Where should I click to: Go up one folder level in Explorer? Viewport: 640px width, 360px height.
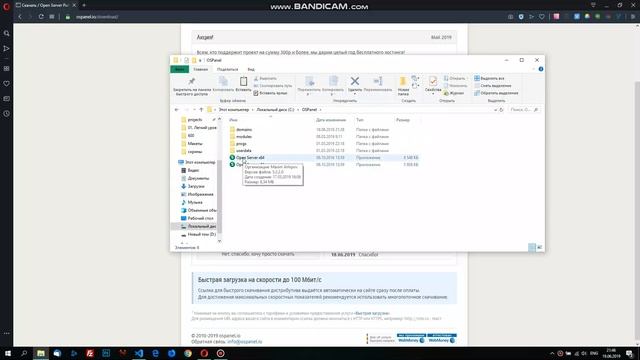(x=201, y=110)
